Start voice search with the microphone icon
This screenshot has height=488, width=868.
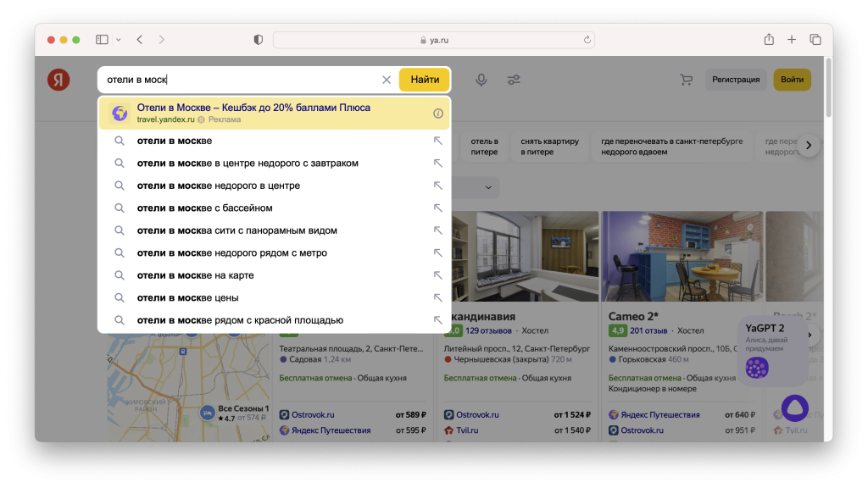[481, 80]
